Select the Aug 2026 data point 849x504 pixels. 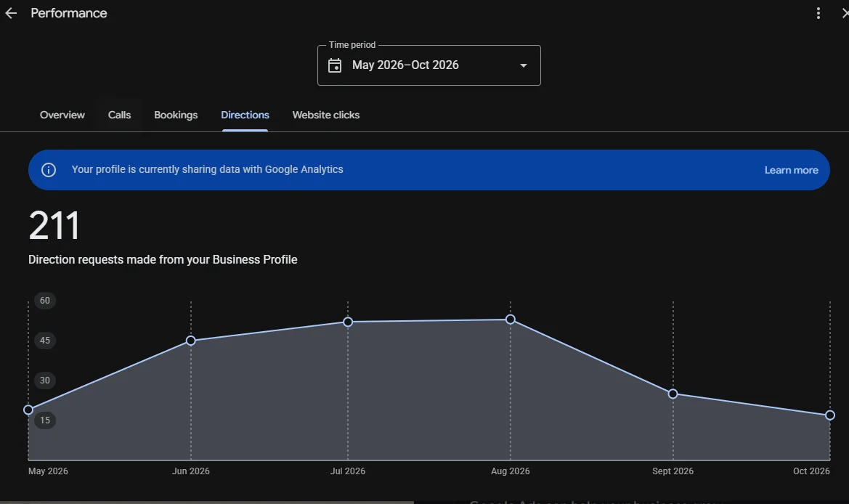[510, 320]
